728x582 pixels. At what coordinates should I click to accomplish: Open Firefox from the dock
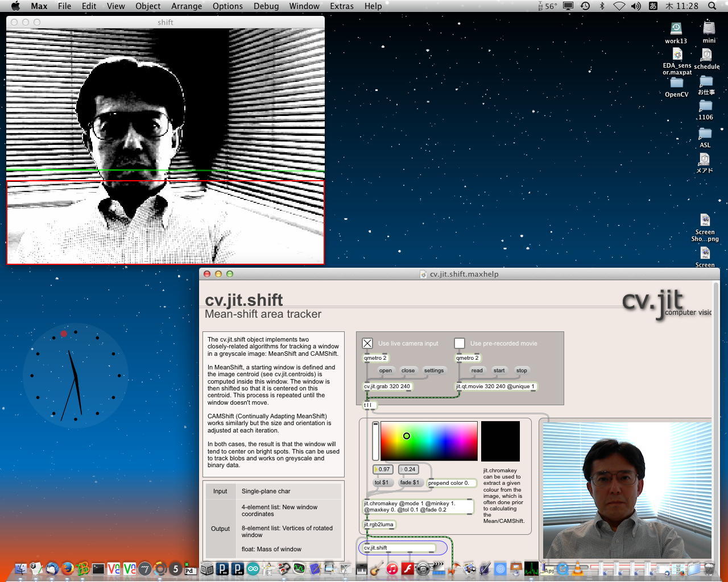68,568
